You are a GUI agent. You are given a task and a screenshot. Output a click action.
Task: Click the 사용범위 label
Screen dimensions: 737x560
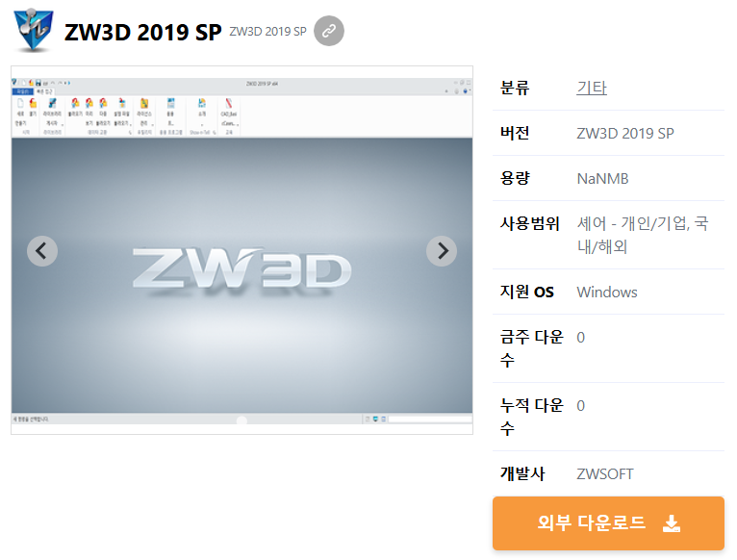(x=530, y=223)
